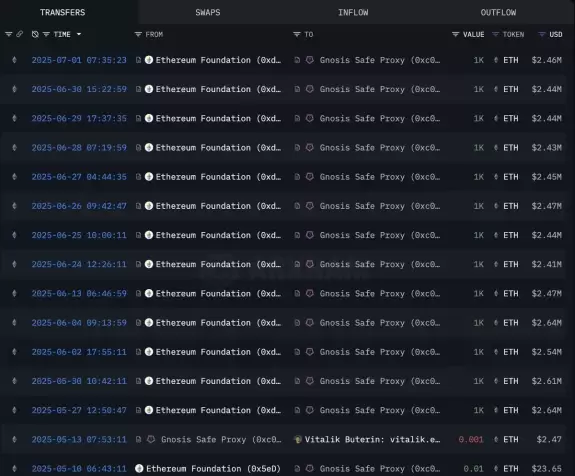Open the TIME column filter icon

[46, 34]
